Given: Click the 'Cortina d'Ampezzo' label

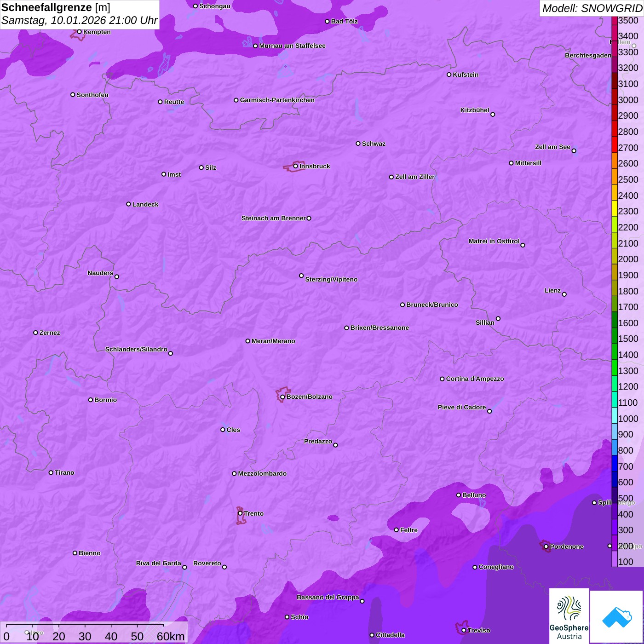Looking at the screenshot, I should coord(475,379).
